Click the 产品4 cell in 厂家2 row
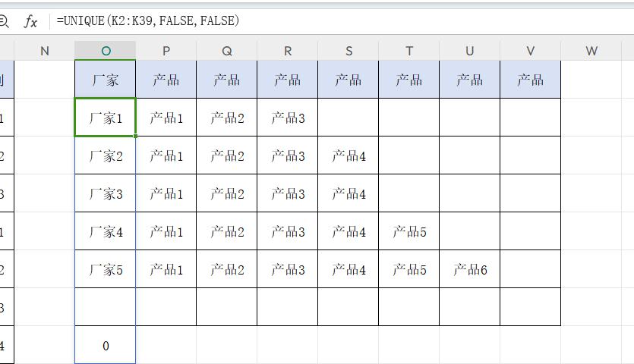 tap(349, 155)
